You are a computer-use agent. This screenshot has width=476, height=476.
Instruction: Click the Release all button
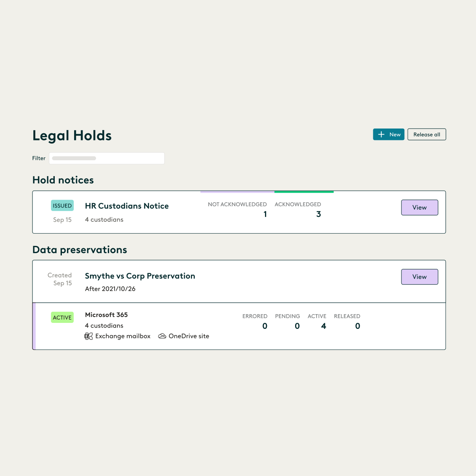[x=427, y=134]
